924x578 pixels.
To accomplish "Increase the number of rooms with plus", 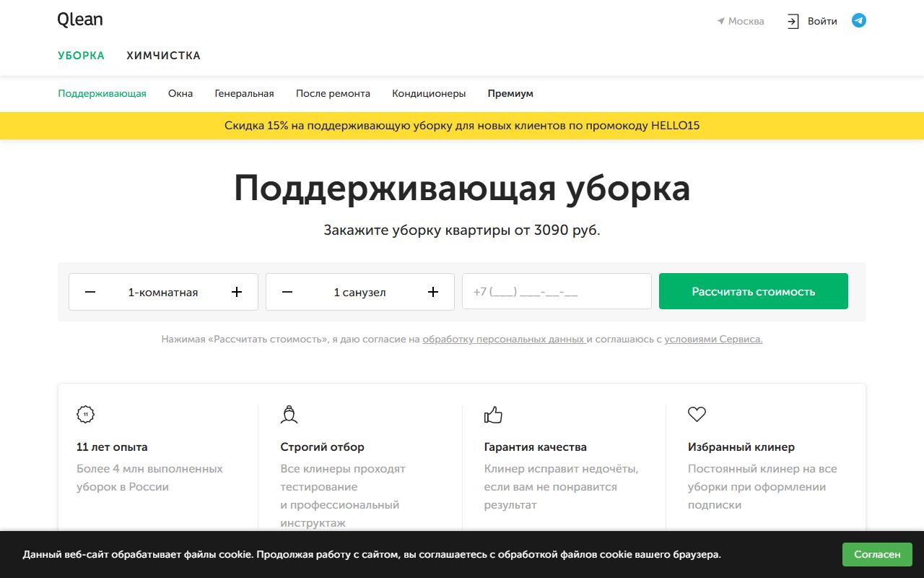I will (237, 292).
